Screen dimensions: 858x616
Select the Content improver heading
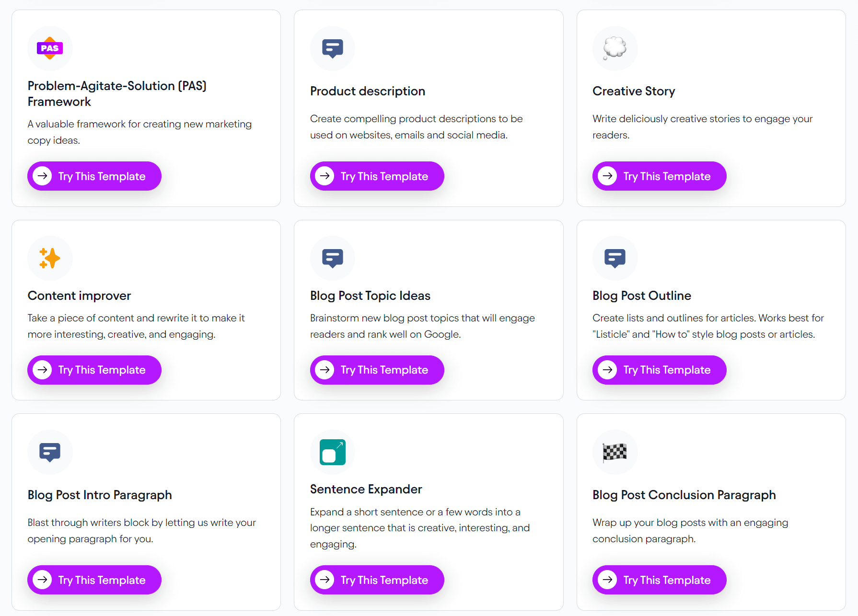pos(79,296)
